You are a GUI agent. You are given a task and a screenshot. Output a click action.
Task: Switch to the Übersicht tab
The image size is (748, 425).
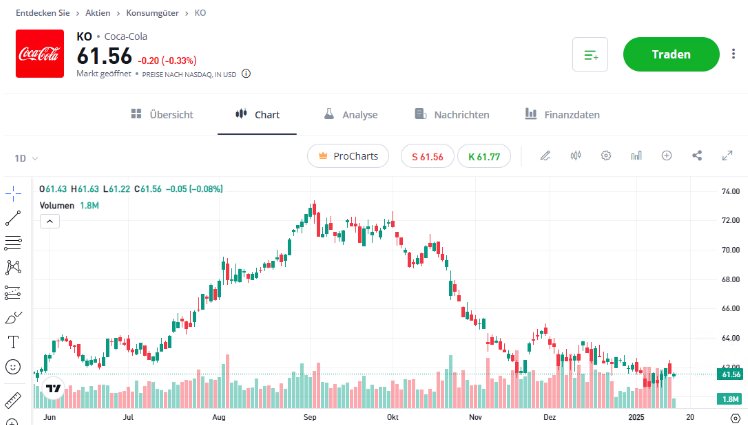(162, 114)
